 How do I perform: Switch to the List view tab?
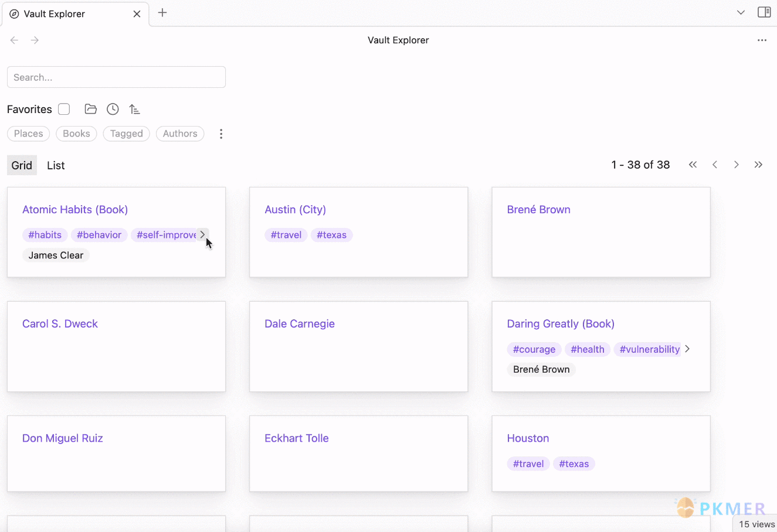(x=56, y=165)
